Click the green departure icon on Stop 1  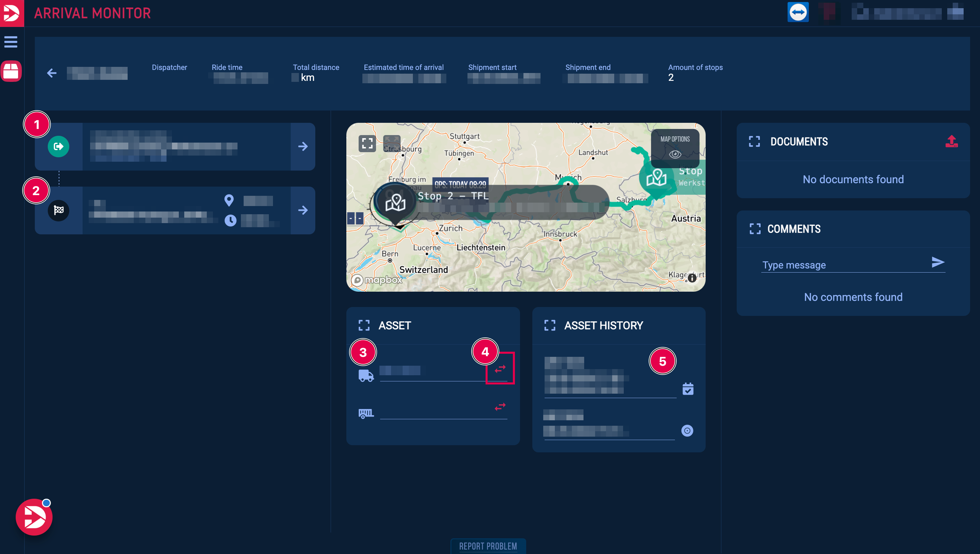click(x=58, y=146)
